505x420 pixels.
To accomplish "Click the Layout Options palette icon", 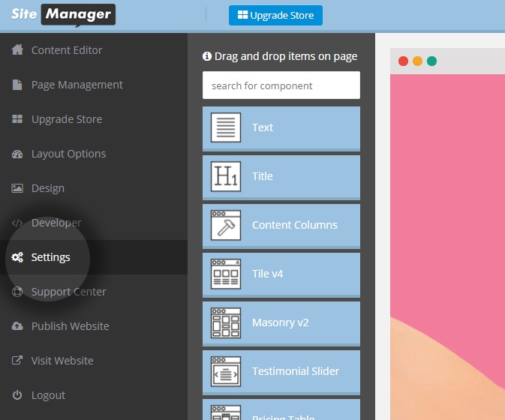I will coord(17,154).
